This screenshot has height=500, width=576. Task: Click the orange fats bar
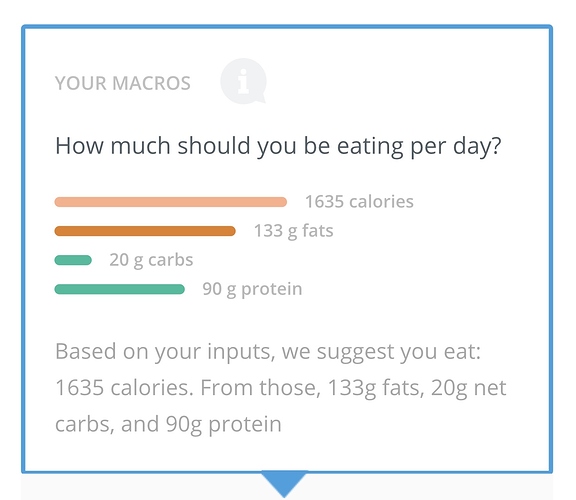pos(145,231)
